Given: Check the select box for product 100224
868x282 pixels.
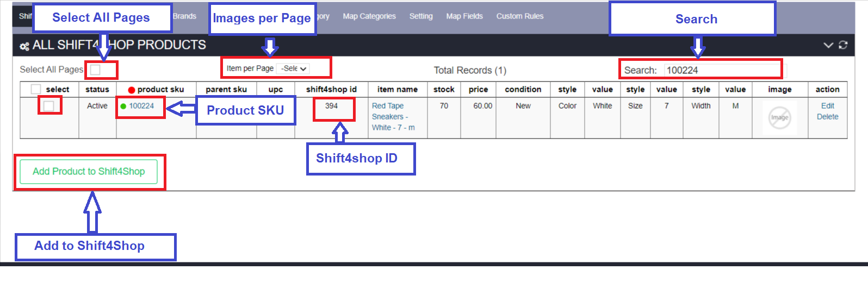Looking at the screenshot, I should 49,106.
